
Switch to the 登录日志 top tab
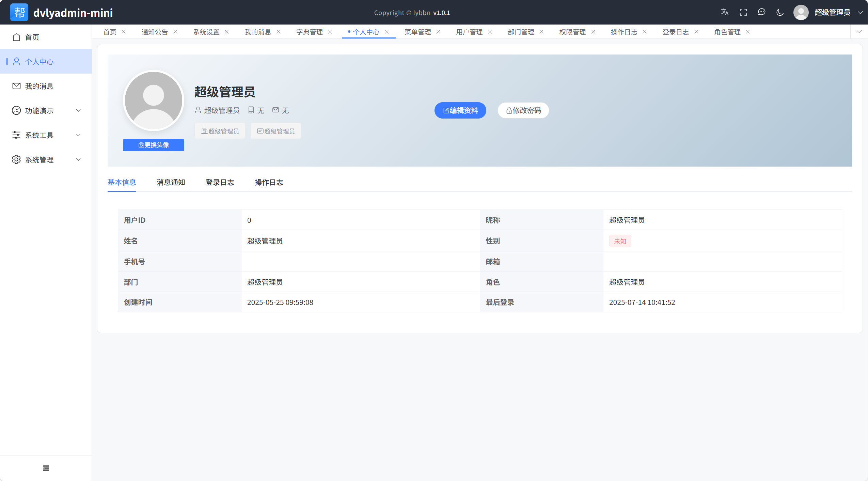pyautogui.click(x=676, y=32)
